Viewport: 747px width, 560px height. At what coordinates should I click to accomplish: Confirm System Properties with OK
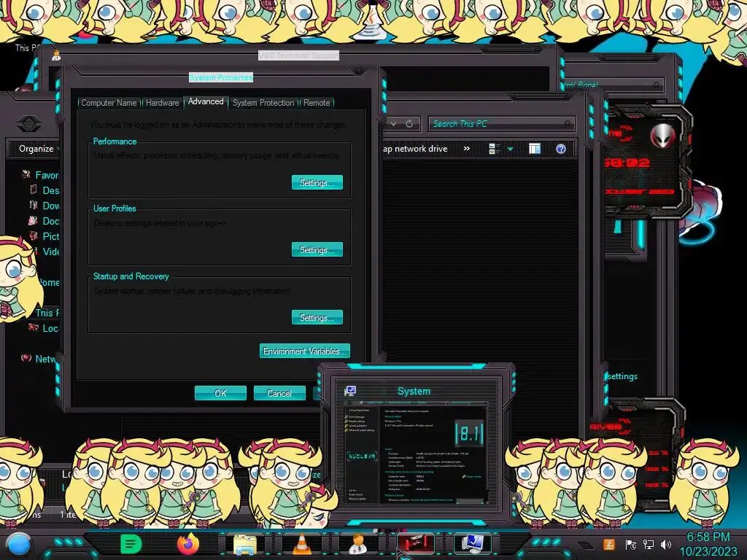pos(220,393)
